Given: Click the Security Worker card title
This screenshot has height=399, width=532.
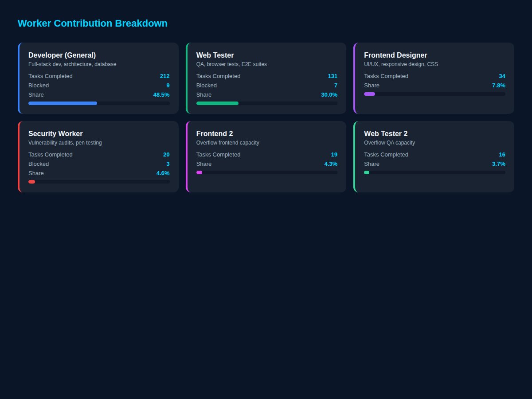Looking at the screenshot, I should [x=55, y=133].
